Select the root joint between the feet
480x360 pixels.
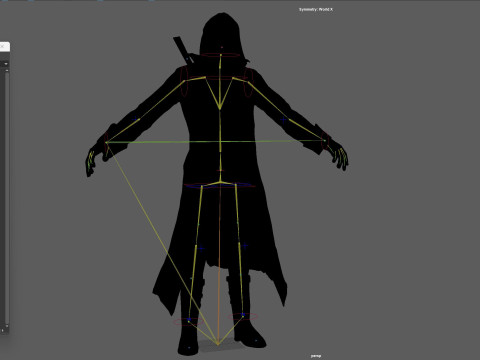click(218, 344)
